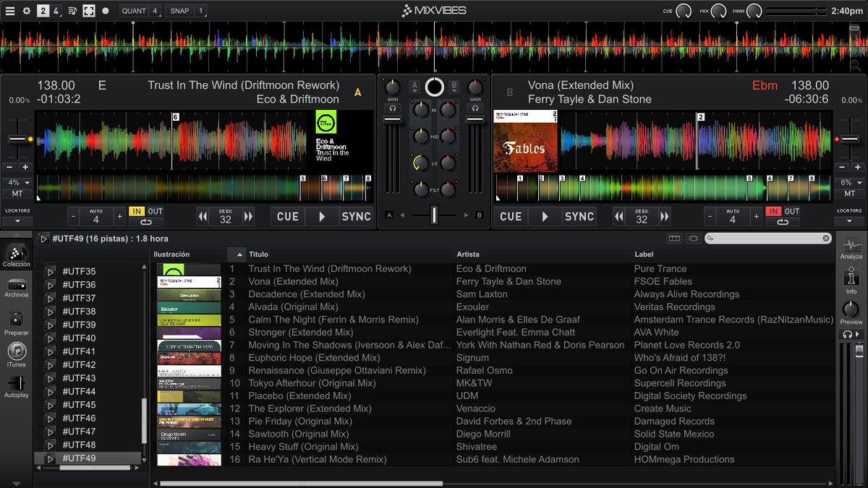Open settings via the gear icon
The width and height of the screenshot is (868, 488).
[27, 11]
